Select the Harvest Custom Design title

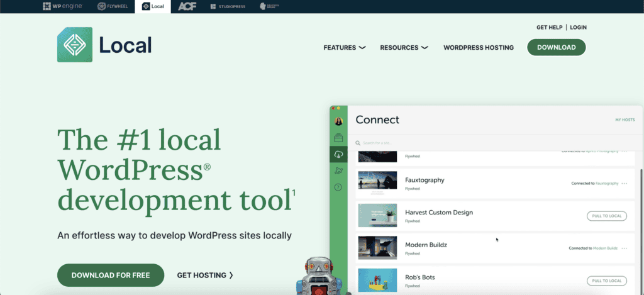click(439, 213)
